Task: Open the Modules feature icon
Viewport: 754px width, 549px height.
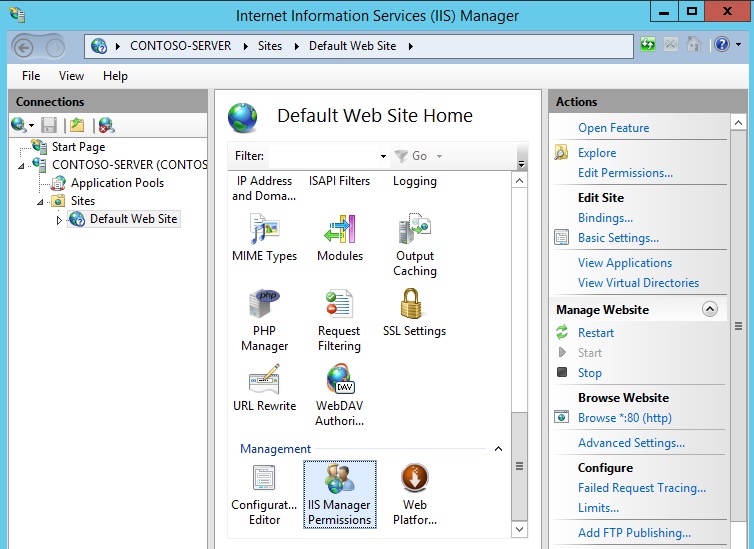Action: pos(340,230)
